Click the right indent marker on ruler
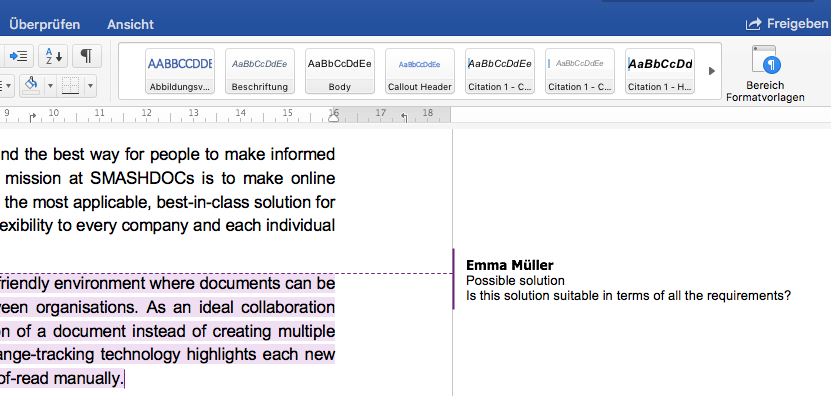831x396 pixels. 334,118
